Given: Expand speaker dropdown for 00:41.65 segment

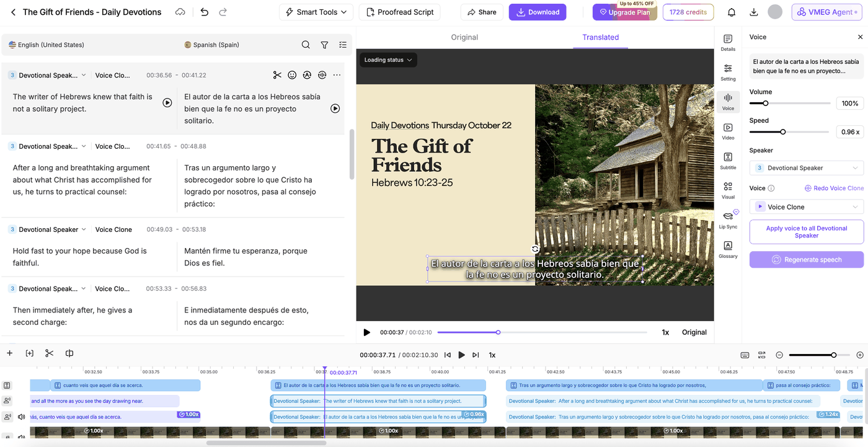Looking at the screenshot, I should click(x=84, y=146).
